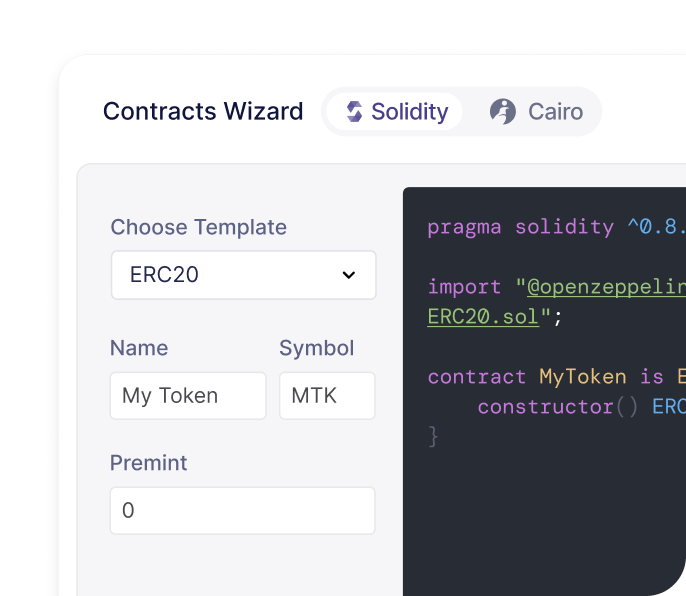Switch to the Cairo tab label

click(x=555, y=112)
